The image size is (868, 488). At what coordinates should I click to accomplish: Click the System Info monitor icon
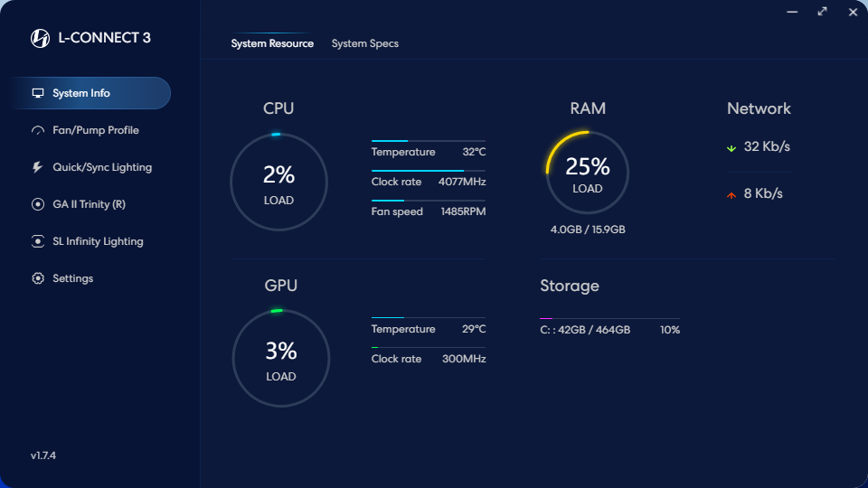tap(38, 93)
